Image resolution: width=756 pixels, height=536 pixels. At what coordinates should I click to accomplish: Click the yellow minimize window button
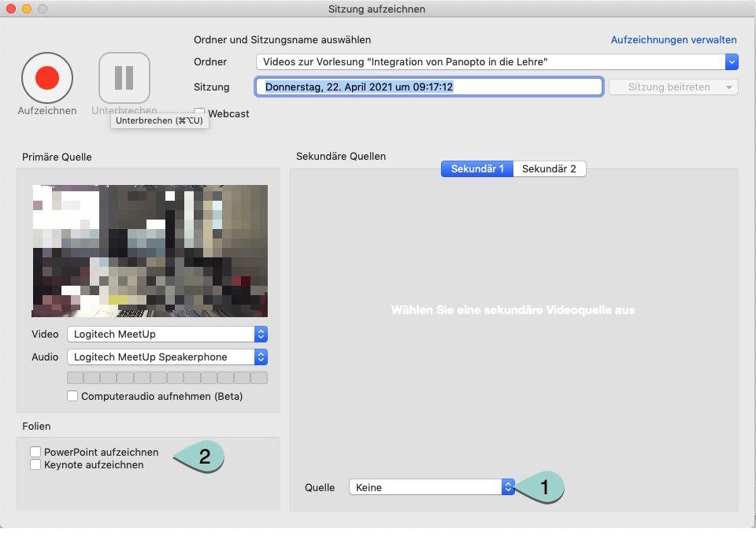point(27,9)
